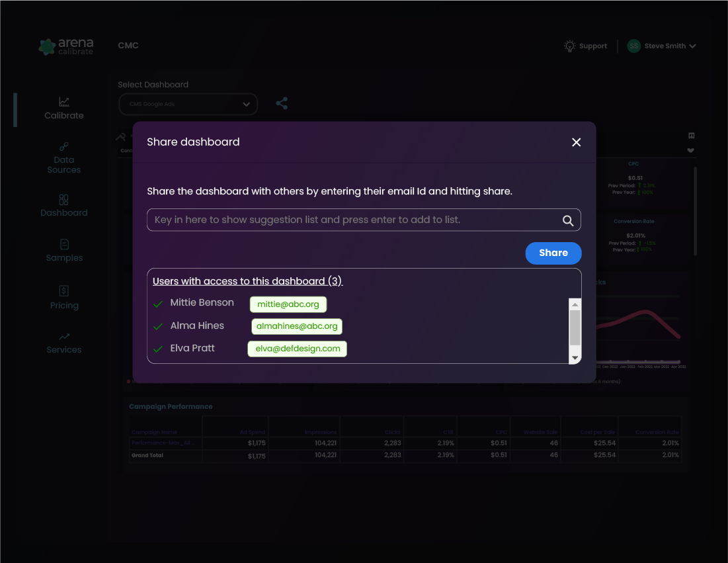The width and height of the screenshot is (728, 563).
Task: Focus the email suggestion input field
Action: pyautogui.click(x=364, y=220)
